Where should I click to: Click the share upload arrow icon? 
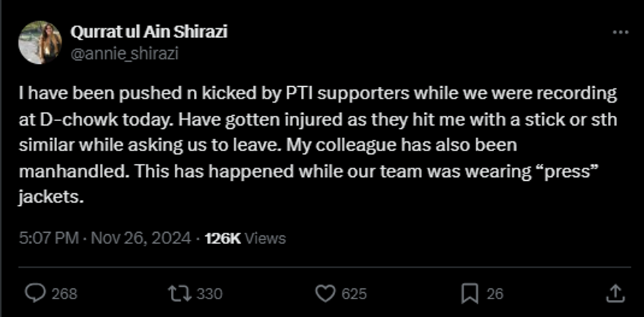click(614, 293)
